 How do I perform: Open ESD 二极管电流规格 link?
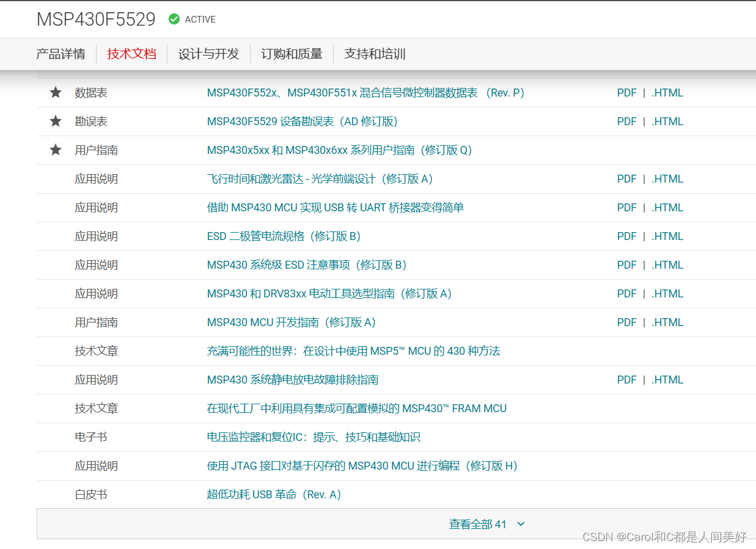[x=284, y=236]
